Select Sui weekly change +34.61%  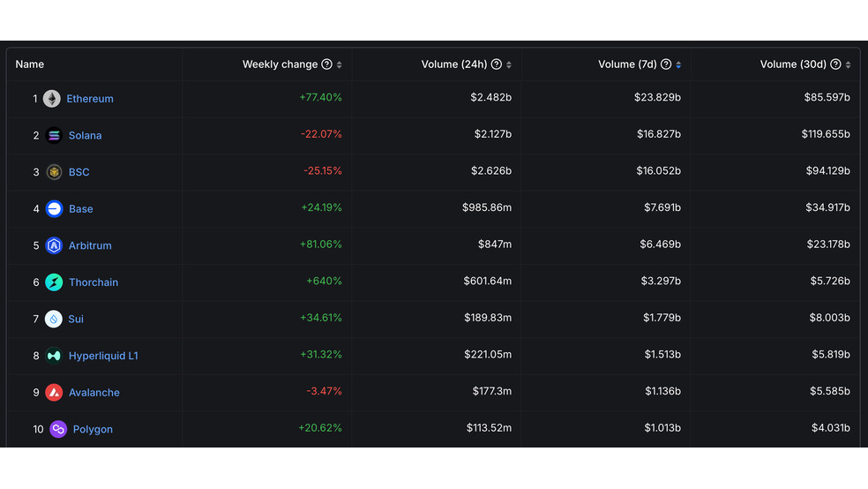pyautogui.click(x=321, y=318)
